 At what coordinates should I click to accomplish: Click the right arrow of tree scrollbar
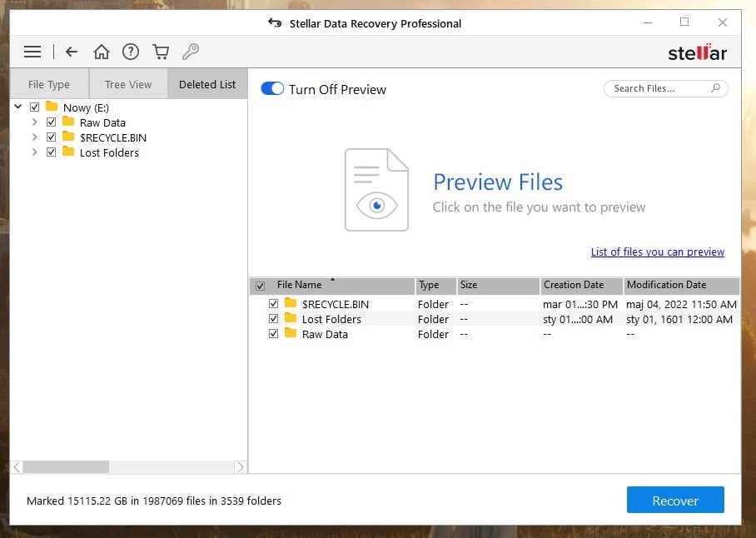[241, 466]
